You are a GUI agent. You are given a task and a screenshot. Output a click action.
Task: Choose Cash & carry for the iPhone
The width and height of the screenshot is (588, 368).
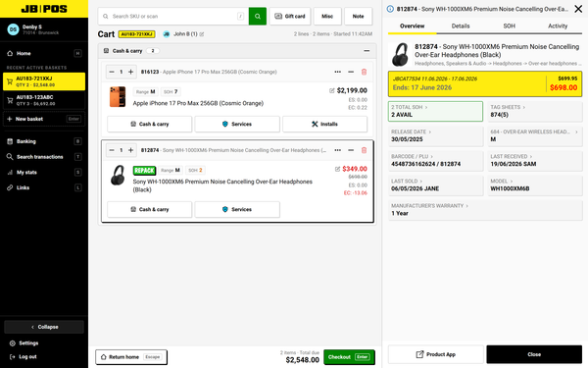pyautogui.click(x=150, y=124)
